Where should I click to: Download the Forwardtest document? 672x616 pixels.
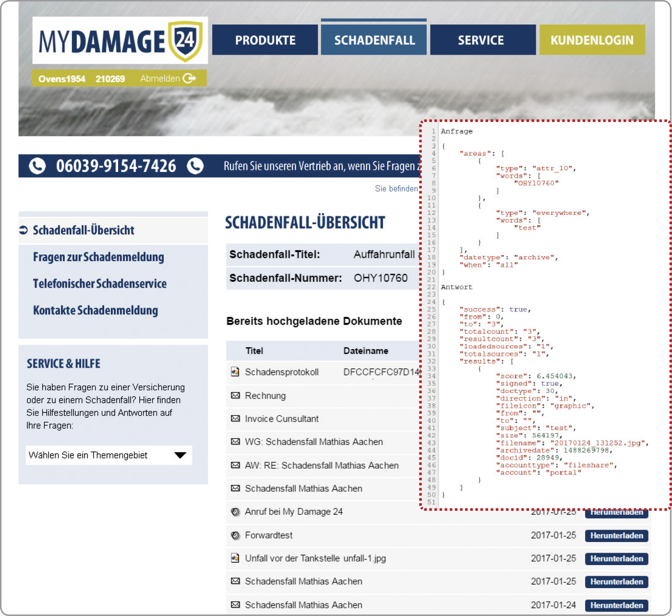coord(616,535)
